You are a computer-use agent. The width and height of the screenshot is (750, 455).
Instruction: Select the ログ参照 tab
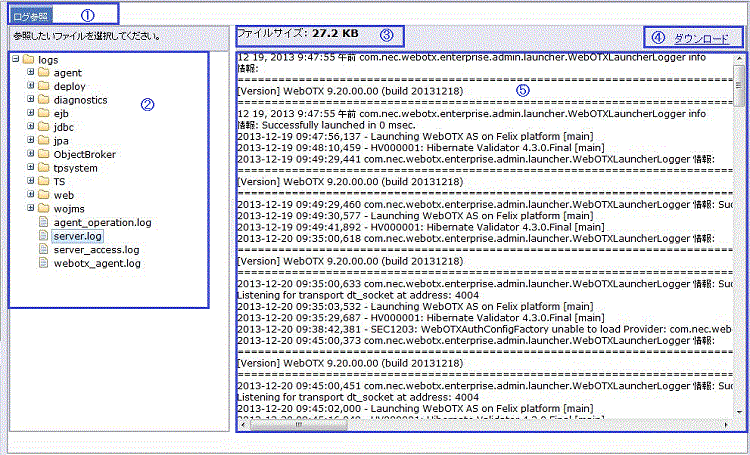(29, 15)
